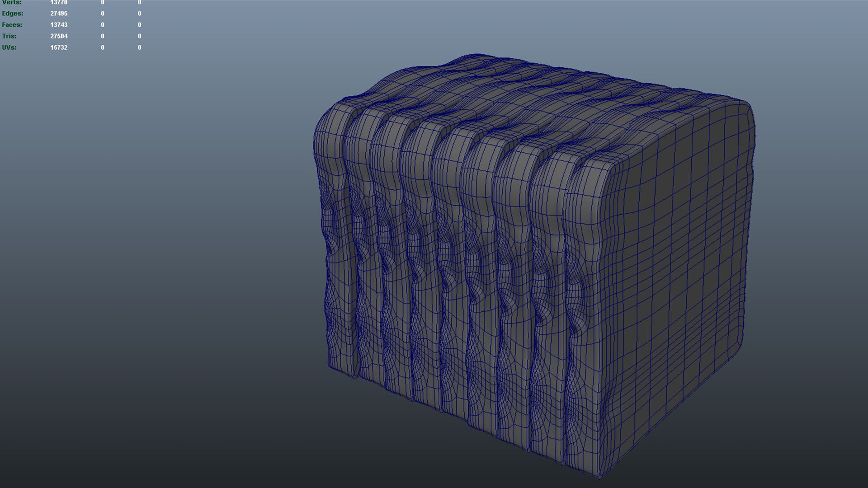Click the "Edges:" label in the poly count HUD
The width and height of the screenshot is (868, 488).
pos(13,14)
